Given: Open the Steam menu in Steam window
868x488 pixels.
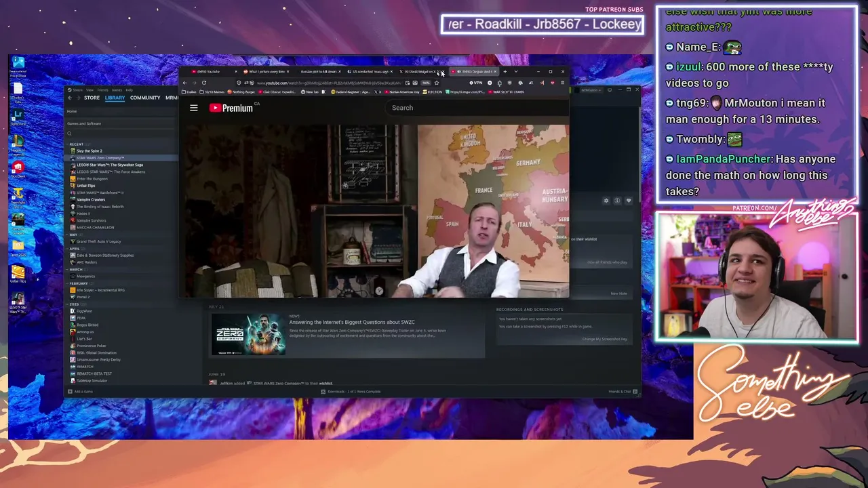Looking at the screenshot, I should click(77, 89).
